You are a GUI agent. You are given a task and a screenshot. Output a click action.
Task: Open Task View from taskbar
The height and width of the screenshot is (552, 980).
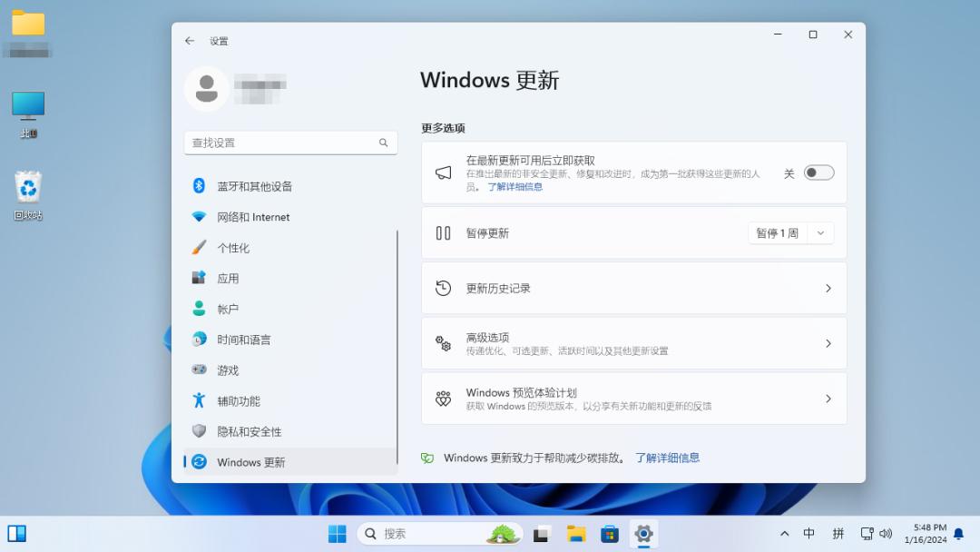coord(541,534)
